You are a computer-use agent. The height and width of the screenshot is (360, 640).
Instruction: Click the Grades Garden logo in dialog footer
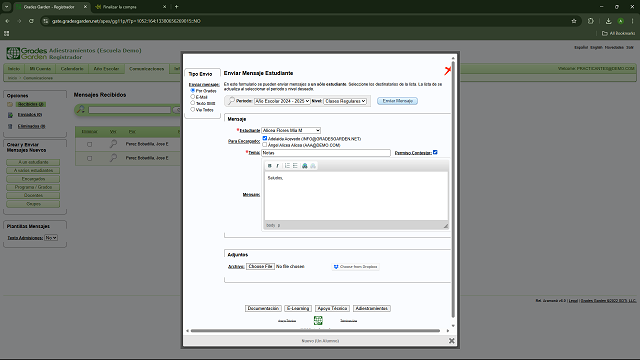pyautogui.click(x=318, y=320)
